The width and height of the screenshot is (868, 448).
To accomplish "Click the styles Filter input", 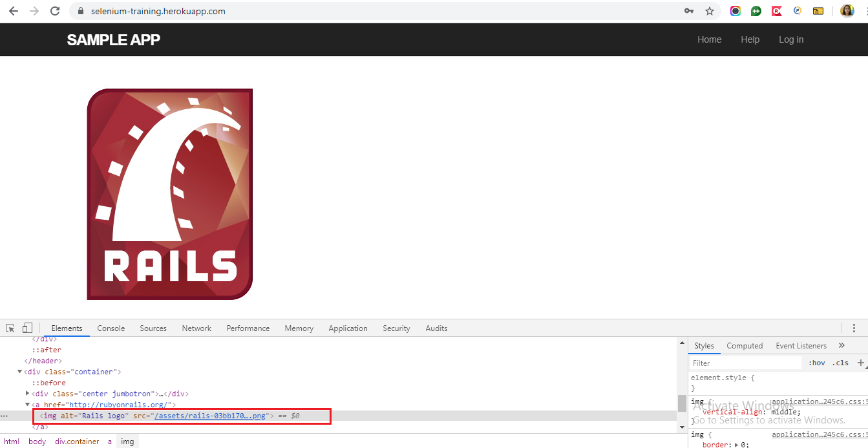I will point(745,363).
